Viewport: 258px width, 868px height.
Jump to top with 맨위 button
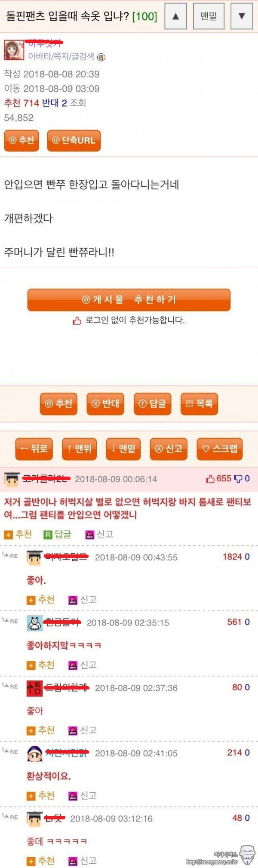coord(80,449)
